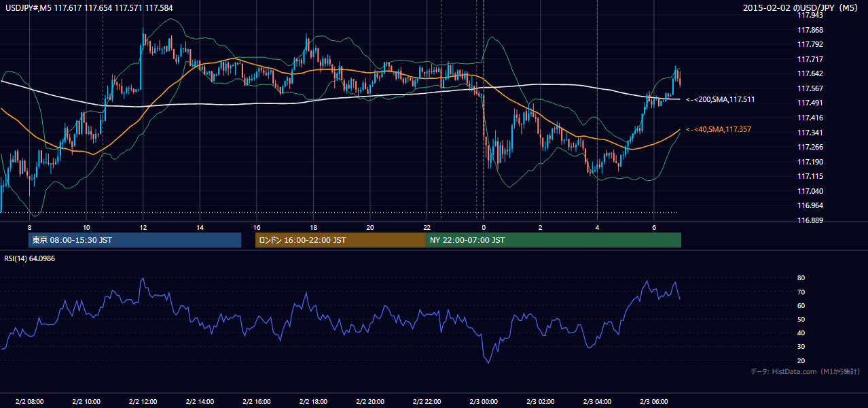
Task: Click the 2/2 18:00 time axis label
Action: (313, 402)
